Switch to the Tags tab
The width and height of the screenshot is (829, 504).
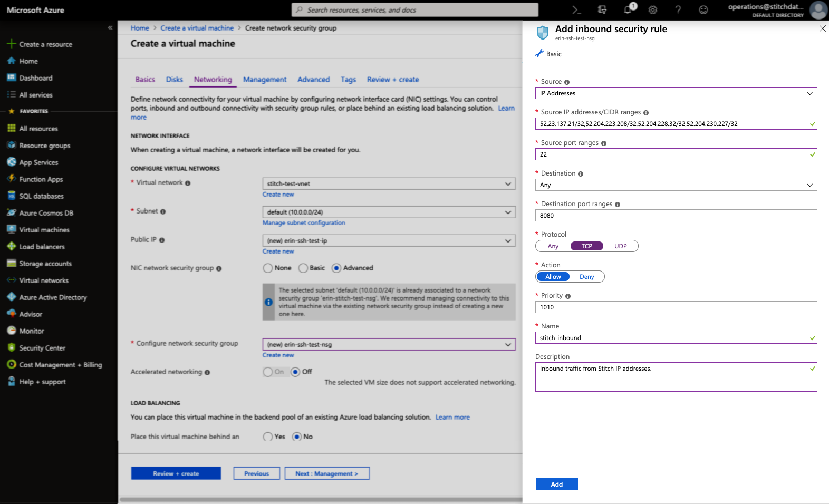(348, 80)
